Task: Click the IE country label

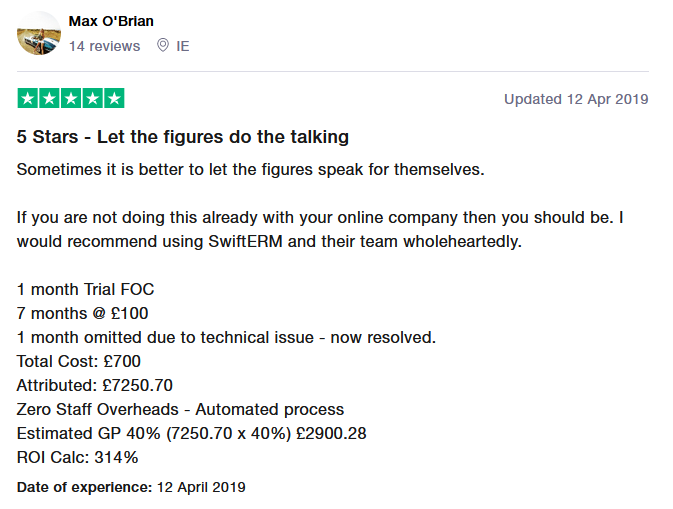Action: point(183,46)
